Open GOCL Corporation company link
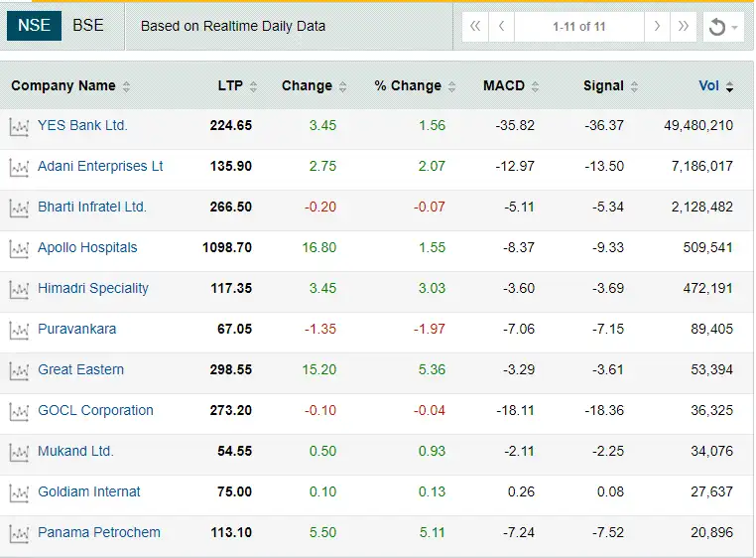Image resolution: width=756 pixels, height=558 pixels. pyautogui.click(x=95, y=411)
